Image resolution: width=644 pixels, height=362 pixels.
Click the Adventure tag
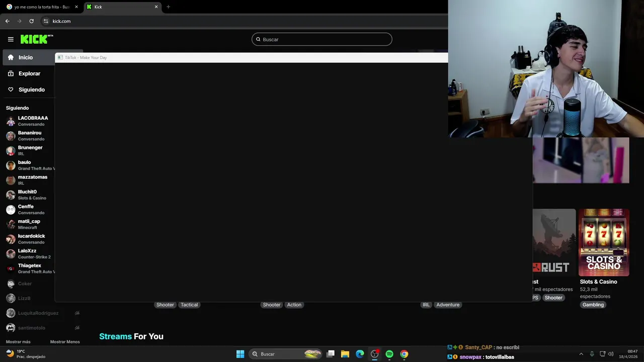[x=448, y=305]
